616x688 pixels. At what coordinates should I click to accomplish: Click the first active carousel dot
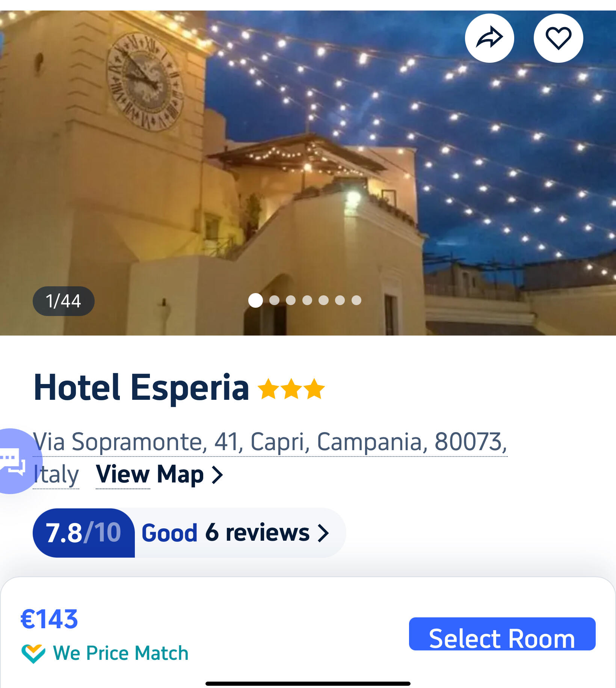255,300
